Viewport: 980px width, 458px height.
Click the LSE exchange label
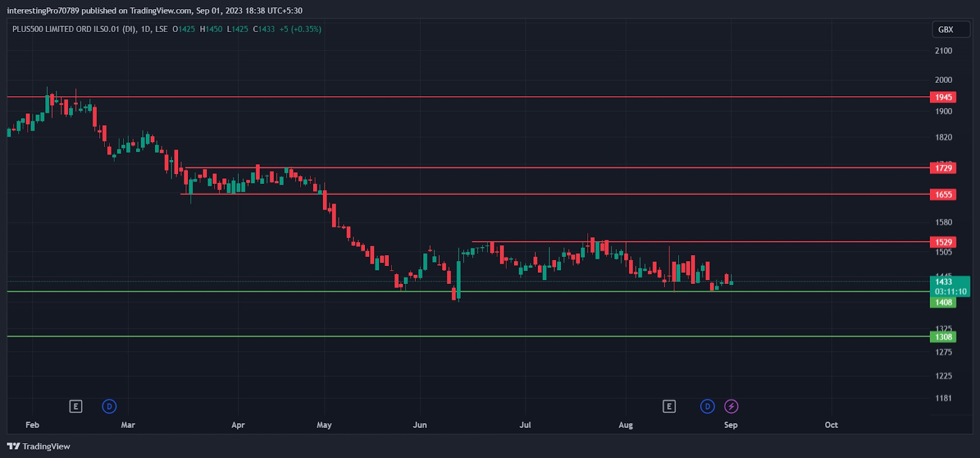click(x=161, y=29)
